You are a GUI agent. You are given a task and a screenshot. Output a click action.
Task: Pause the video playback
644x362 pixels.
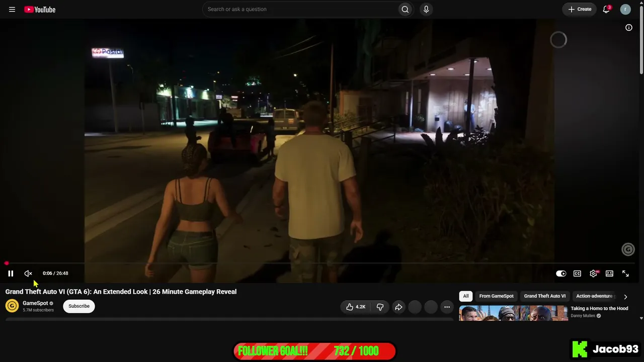(11, 274)
